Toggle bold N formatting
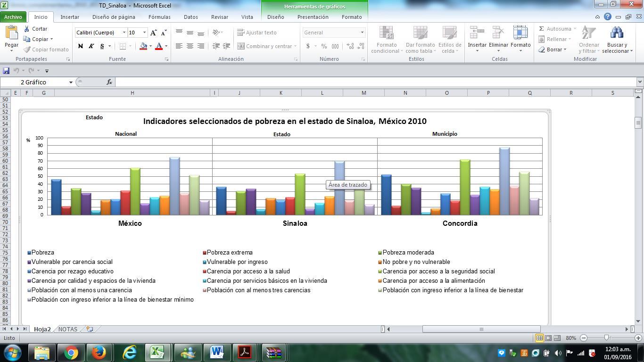The image size is (644, 362). [x=80, y=46]
